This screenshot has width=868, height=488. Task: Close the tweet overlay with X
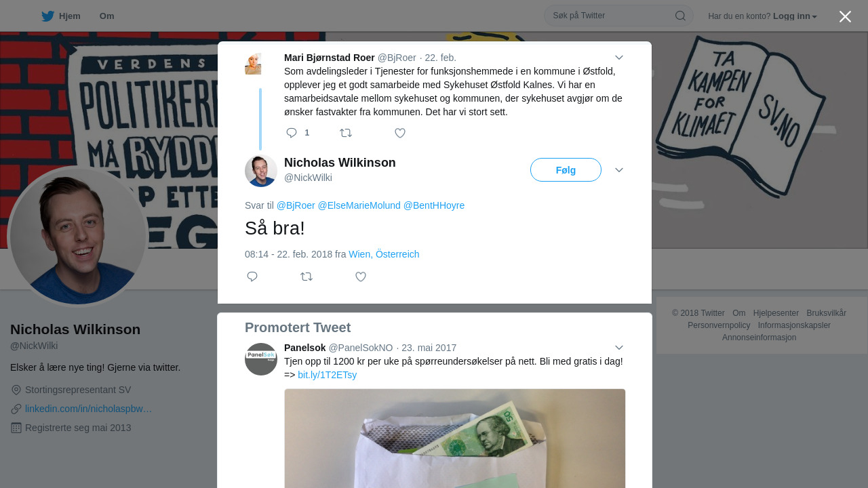pos(845,16)
